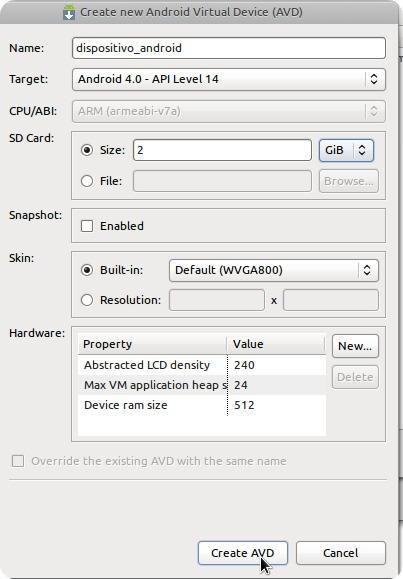Select the Abstracted LCD density row
This screenshot has width=403, height=579.
tap(202, 365)
